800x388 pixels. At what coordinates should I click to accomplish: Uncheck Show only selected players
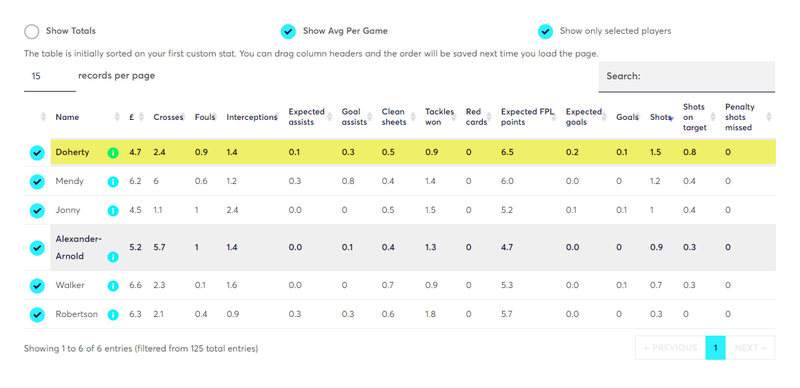coord(545,32)
